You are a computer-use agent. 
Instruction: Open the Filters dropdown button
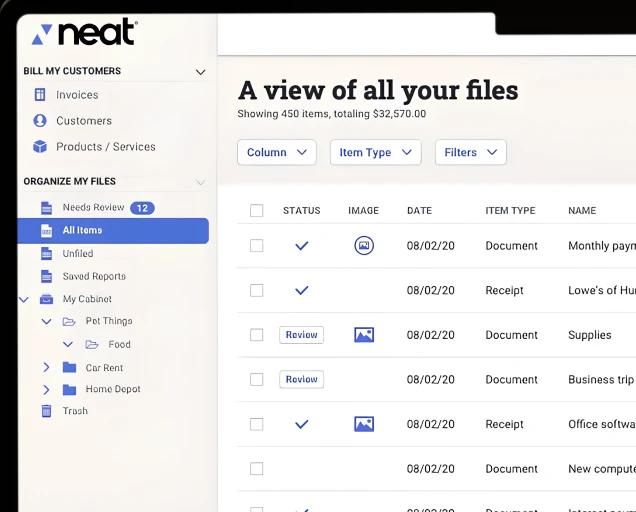(470, 153)
